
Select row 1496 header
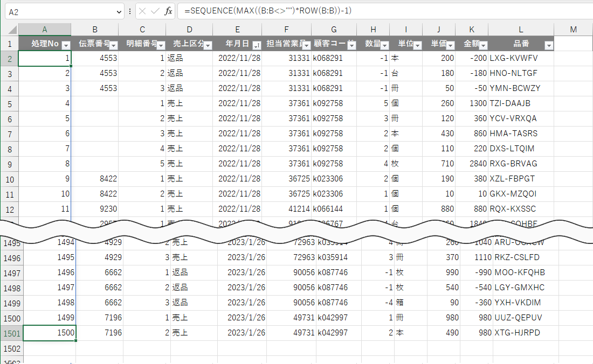(12, 258)
